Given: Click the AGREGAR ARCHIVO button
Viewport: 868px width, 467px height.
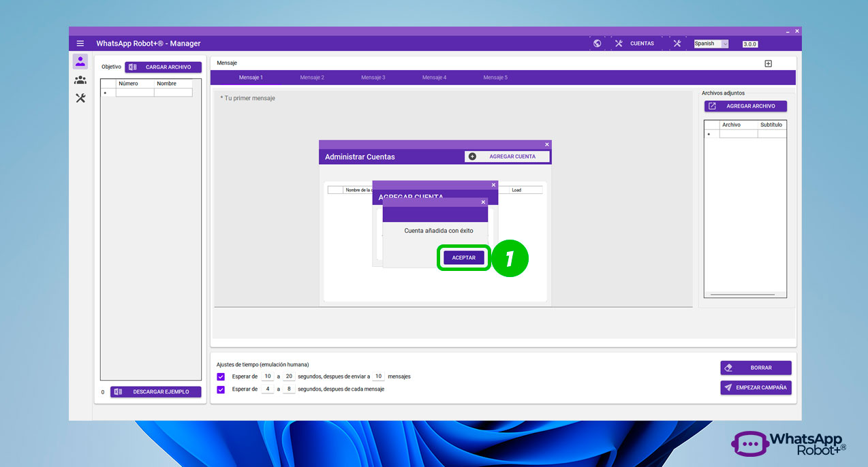Looking at the screenshot, I should click(x=745, y=106).
